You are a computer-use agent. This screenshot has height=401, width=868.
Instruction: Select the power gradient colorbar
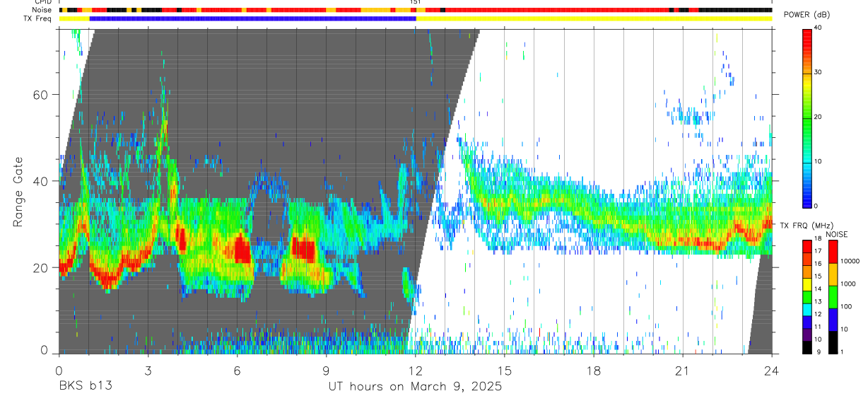pyautogui.click(x=807, y=117)
